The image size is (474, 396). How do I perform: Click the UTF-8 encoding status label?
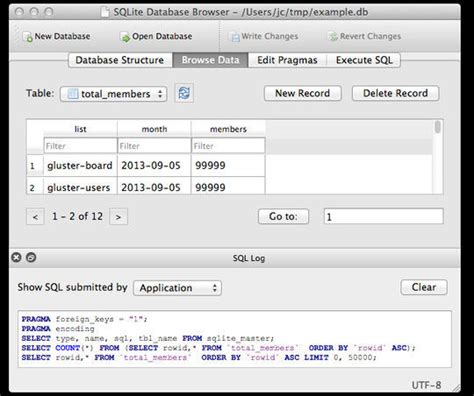coord(426,385)
